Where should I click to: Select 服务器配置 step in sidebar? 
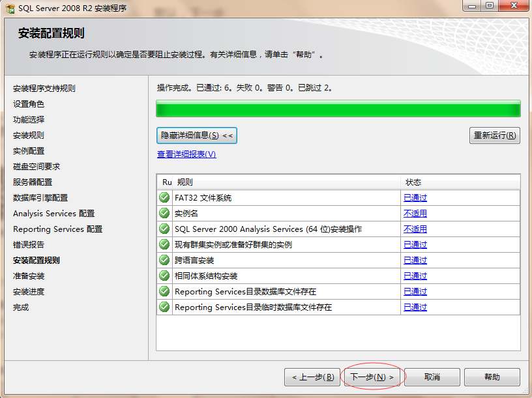(33, 182)
